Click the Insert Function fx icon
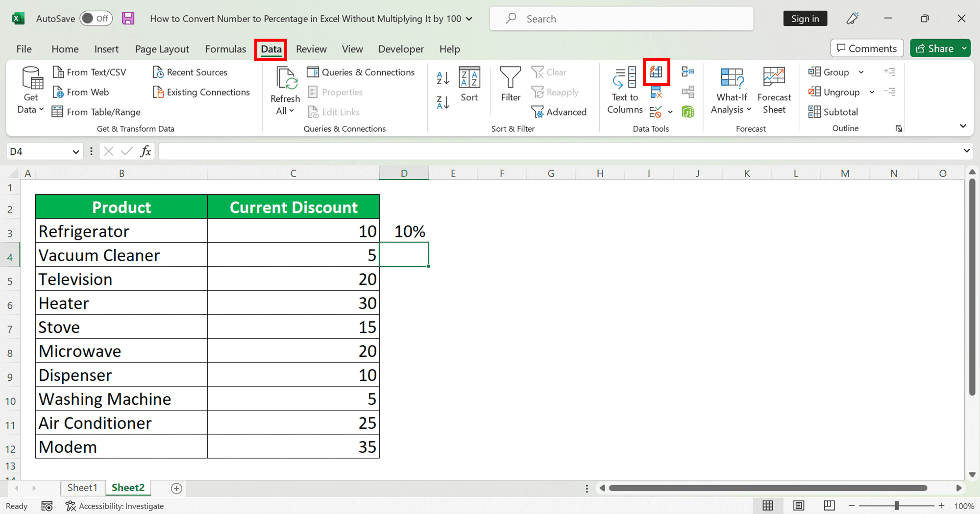This screenshot has height=514, width=980. (146, 151)
